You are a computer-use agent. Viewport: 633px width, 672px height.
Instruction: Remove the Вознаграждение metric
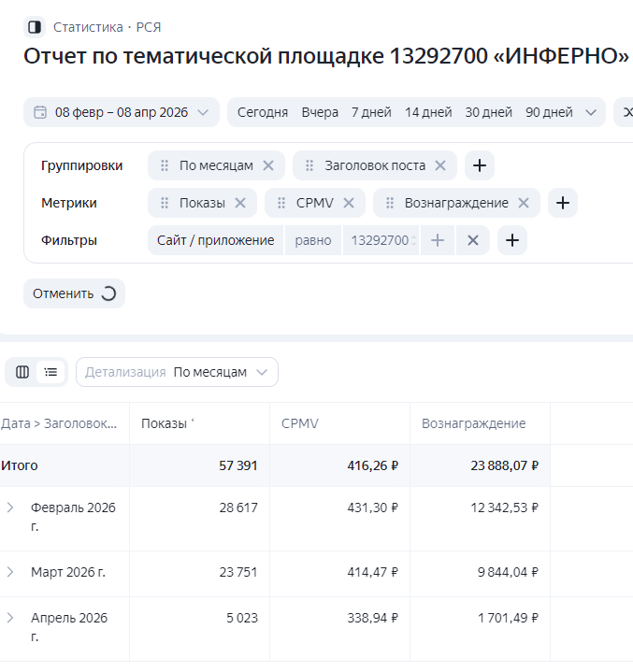tap(524, 203)
